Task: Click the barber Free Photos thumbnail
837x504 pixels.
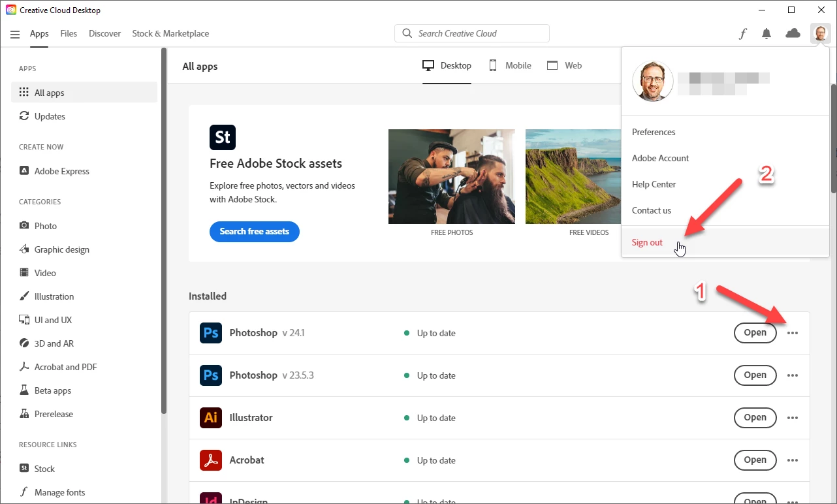Action: (452, 176)
